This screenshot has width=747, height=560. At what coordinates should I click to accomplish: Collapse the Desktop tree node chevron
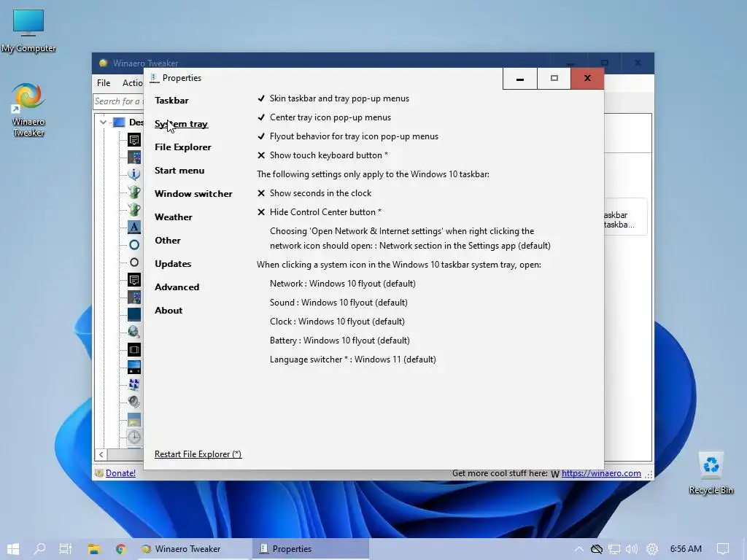point(103,122)
